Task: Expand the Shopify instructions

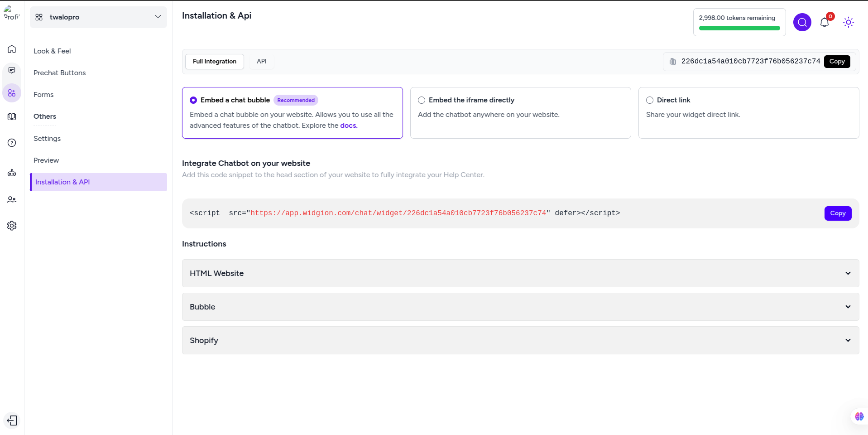Action: pyautogui.click(x=521, y=340)
